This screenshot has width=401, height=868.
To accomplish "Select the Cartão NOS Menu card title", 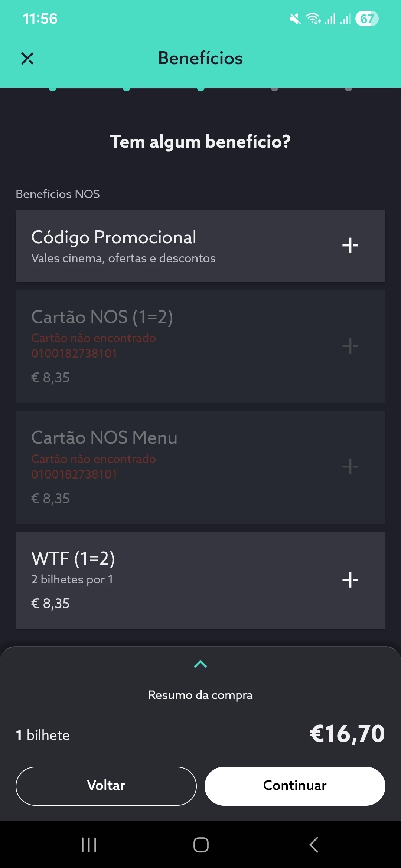I will (x=104, y=438).
